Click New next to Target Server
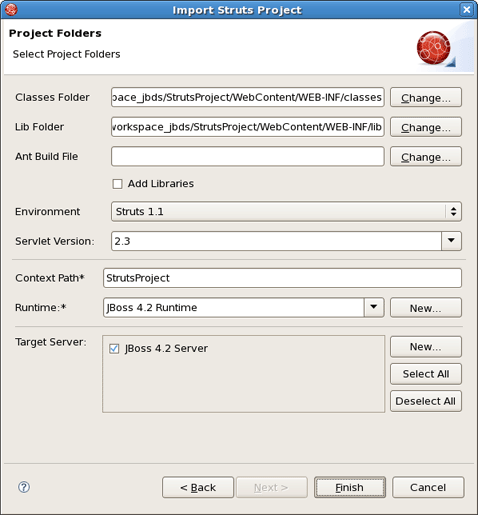Screen dimensions: 478x515 [x=426, y=347]
